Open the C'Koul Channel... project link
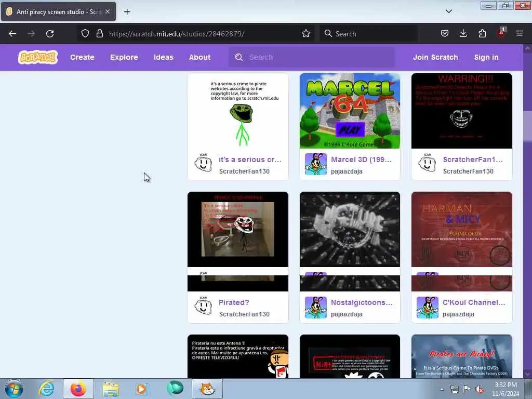This screenshot has width=532, height=399. 474,302
